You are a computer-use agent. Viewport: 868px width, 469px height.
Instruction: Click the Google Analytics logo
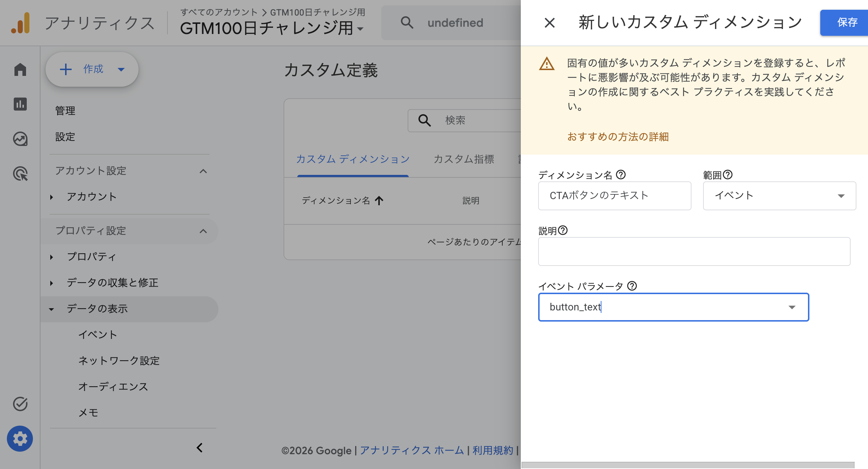20,23
